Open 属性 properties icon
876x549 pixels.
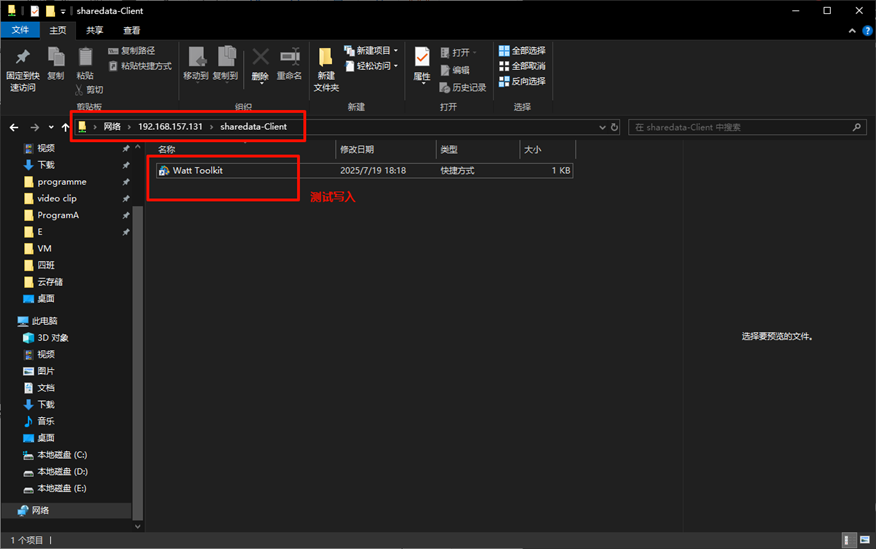click(x=422, y=59)
